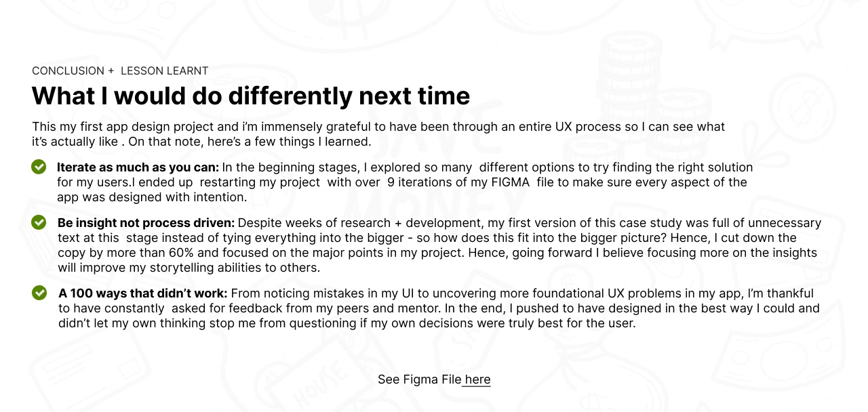Click the text 'improve my storytelling abilities'
Image resolution: width=868 pixels, height=412 pixels.
click(x=168, y=268)
